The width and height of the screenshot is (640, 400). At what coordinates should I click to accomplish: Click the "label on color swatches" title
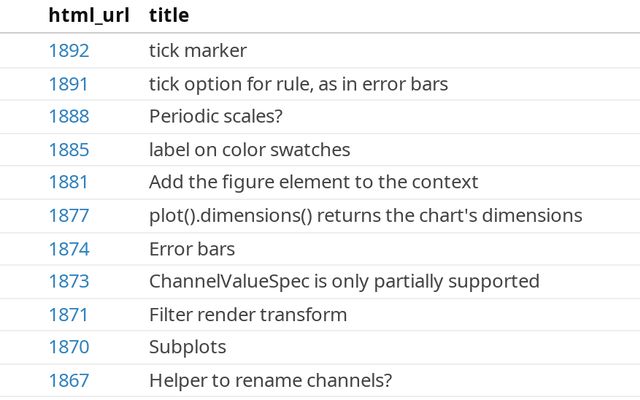249,150
